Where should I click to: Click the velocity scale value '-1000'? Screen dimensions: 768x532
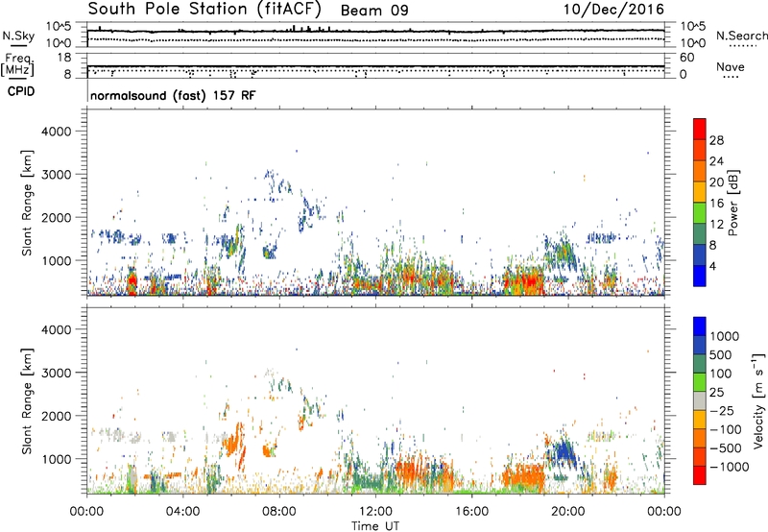click(x=729, y=467)
